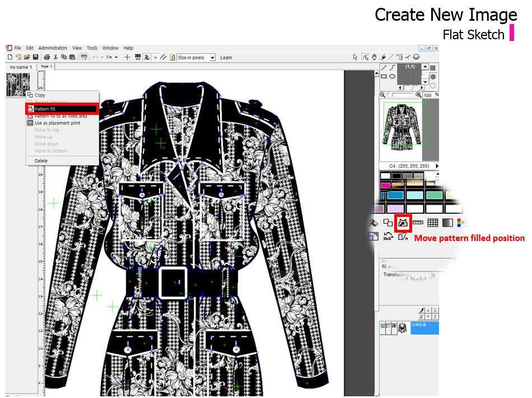
Task: Open the Administrators menu
Action: [x=53, y=48]
